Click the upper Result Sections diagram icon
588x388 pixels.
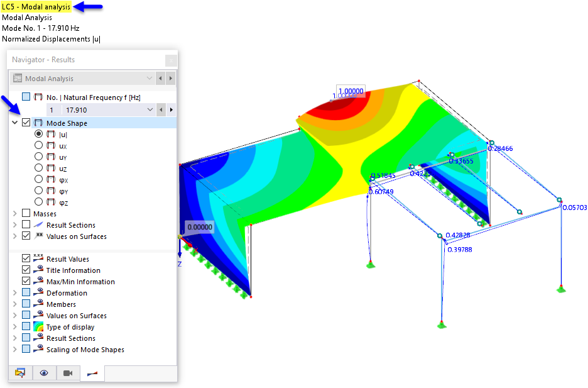[38, 224]
